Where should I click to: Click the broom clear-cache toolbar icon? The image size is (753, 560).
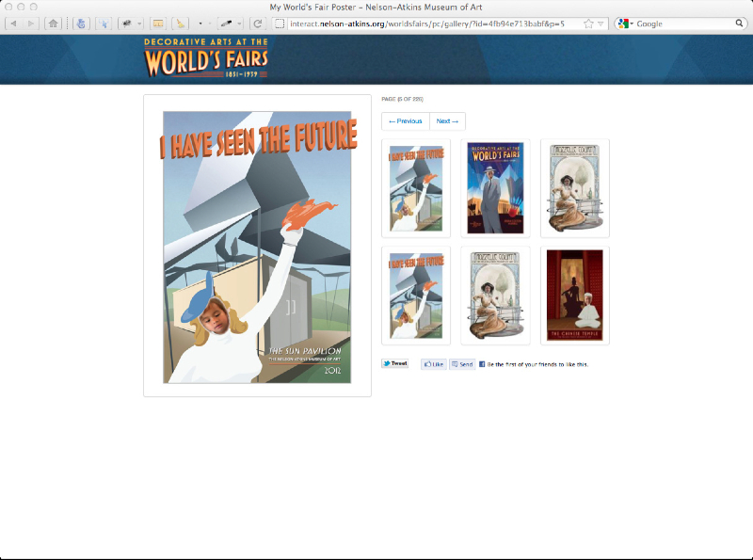(x=181, y=24)
